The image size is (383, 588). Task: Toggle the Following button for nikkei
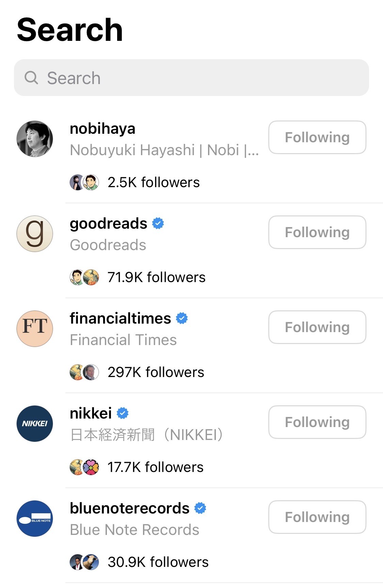(317, 422)
